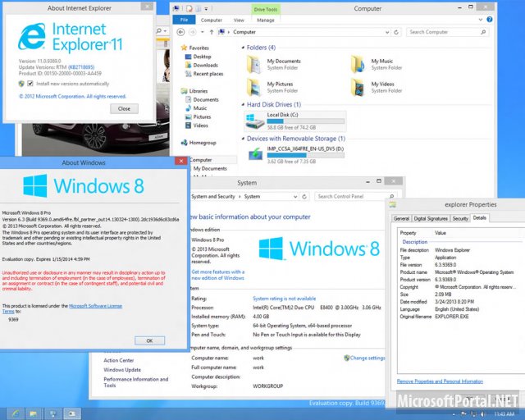Click OK in About Windows dialog

click(149, 340)
